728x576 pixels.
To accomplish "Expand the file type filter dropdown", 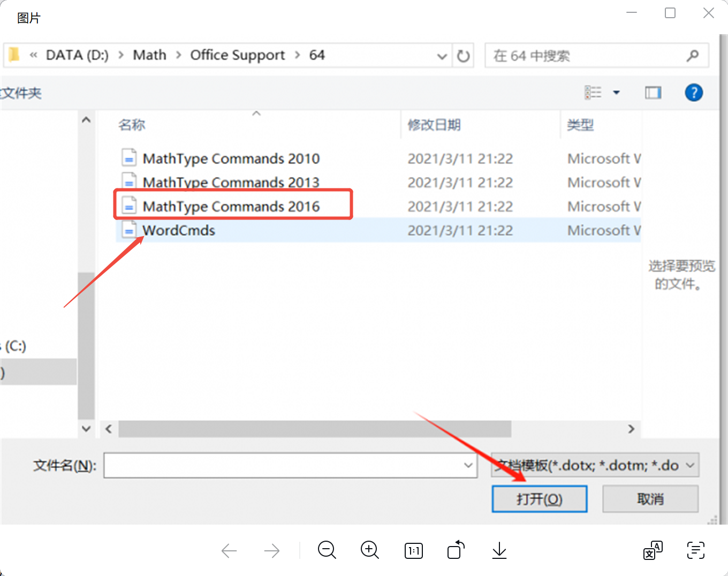I will coord(691,466).
